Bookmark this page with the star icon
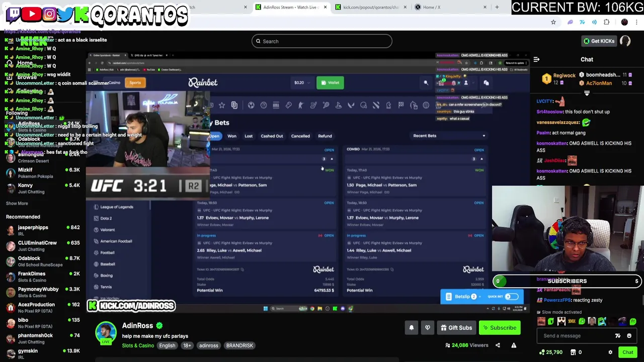 coord(553,22)
